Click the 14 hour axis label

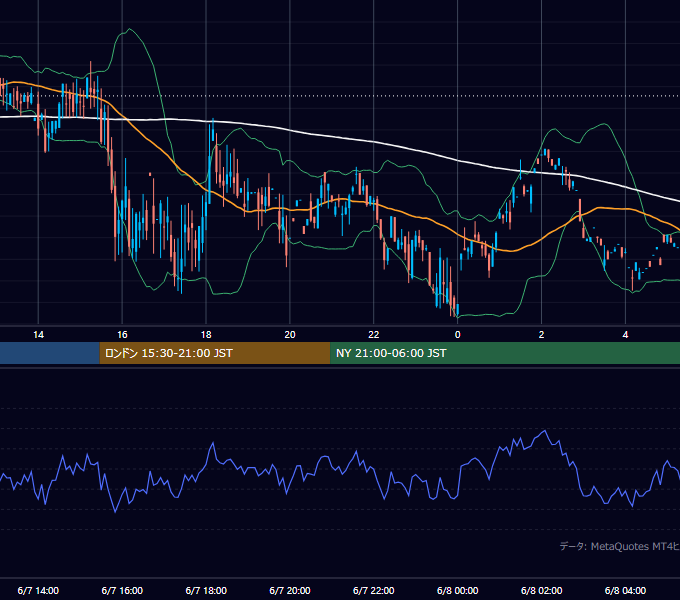point(38,335)
